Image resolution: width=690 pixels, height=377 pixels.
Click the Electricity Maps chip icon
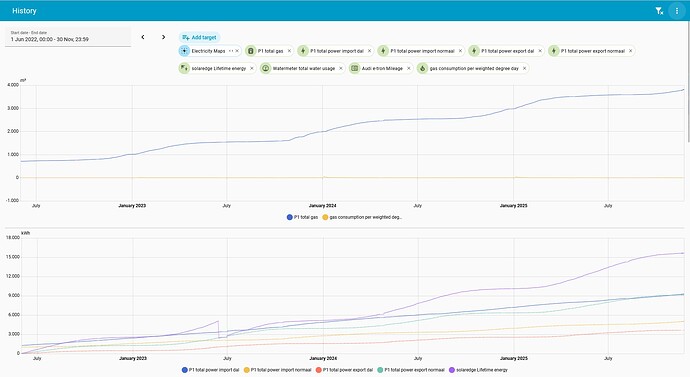(x=184, y=51)
